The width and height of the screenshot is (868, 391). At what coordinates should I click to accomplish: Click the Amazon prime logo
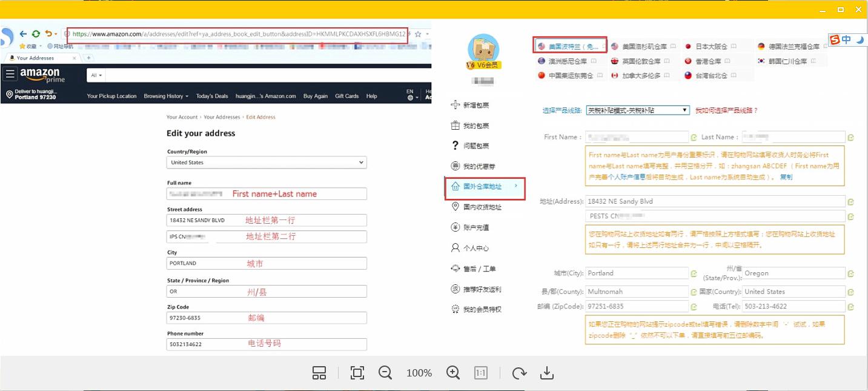click(42, 75)
